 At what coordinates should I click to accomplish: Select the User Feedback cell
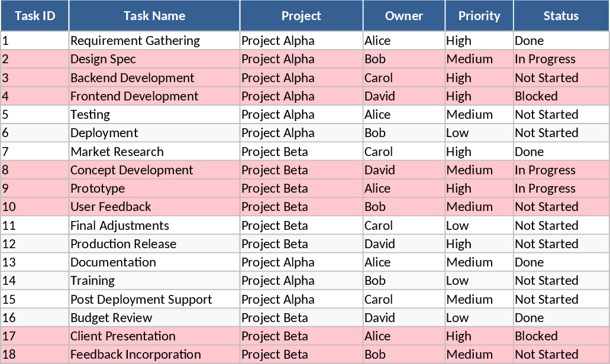click(111, 207)
